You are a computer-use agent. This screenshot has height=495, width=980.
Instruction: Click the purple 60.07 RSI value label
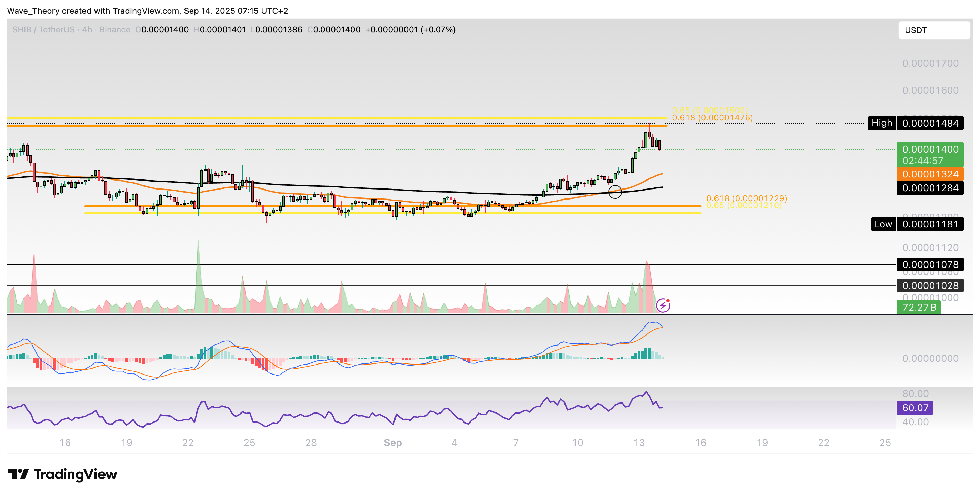click(914, 408)
